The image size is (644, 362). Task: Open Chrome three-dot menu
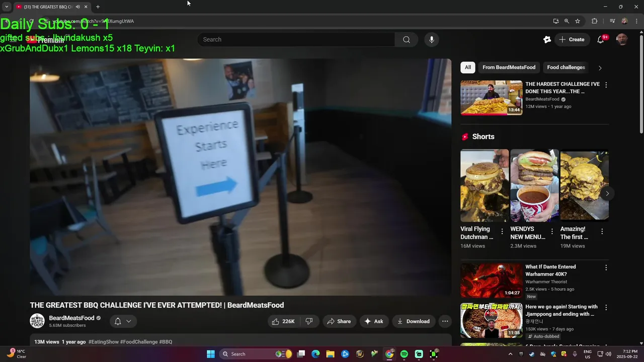tap(636, 21)
